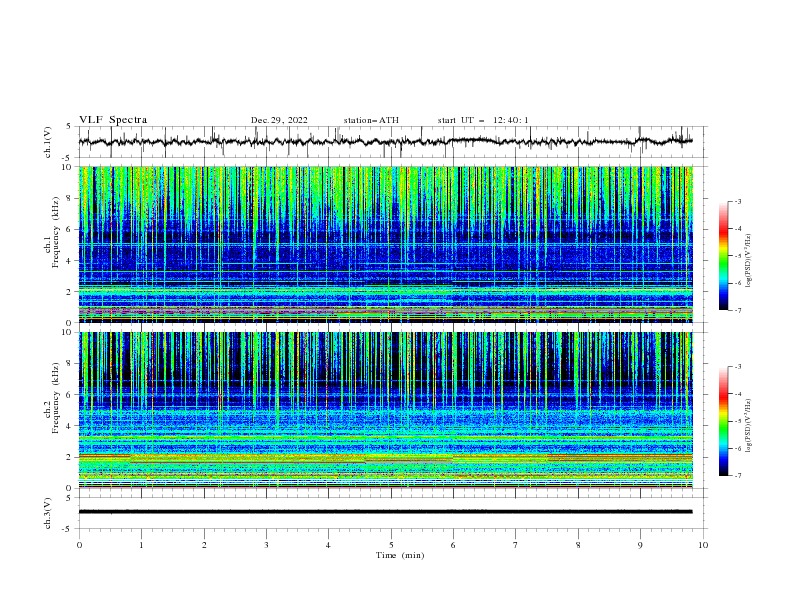Screen dimensions: 792x612
Task: Select the date text "Dec. 29, 2022"
Action: click(x=279, y=120)
